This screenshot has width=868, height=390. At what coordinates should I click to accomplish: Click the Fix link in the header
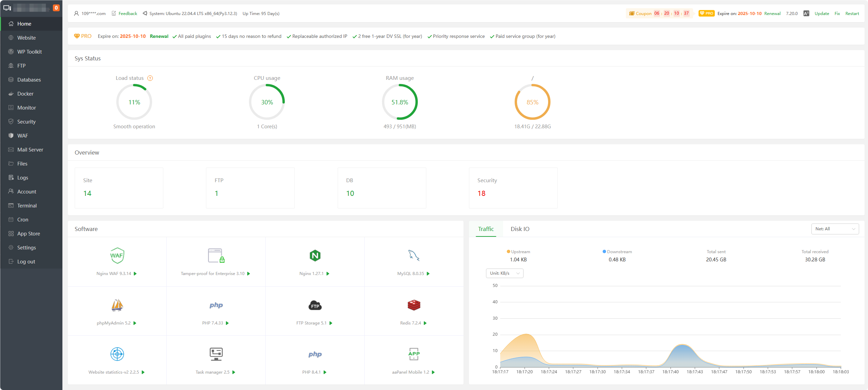(837, 14)
